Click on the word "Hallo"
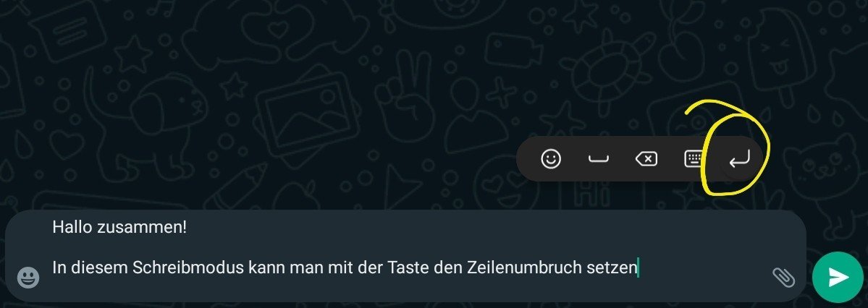 pos(72,227)
